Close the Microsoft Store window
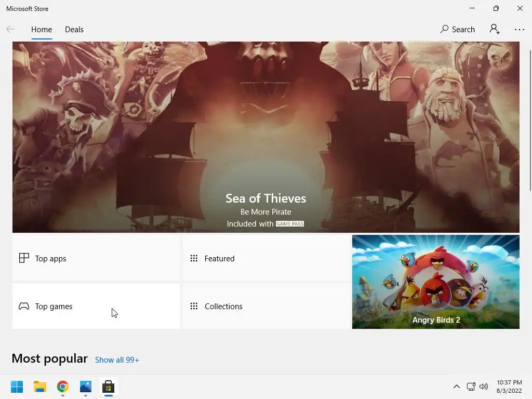The width and height of the screenshot is (532, 399). (x=520, y=8)
